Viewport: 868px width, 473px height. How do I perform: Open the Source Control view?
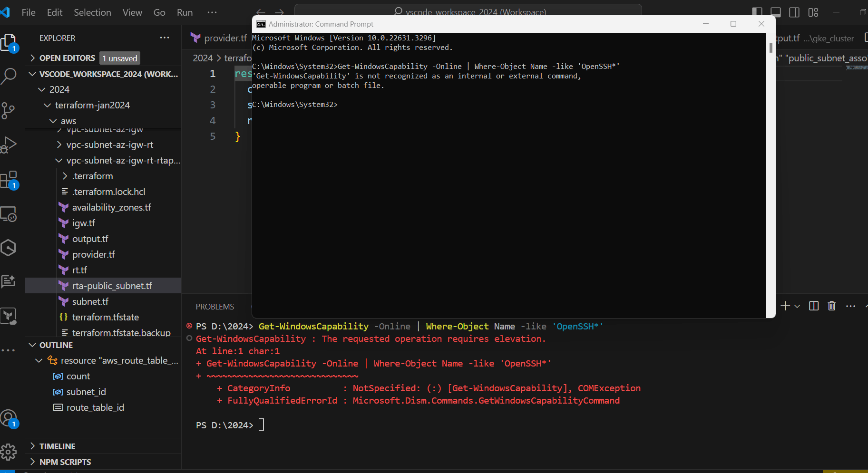9,111
